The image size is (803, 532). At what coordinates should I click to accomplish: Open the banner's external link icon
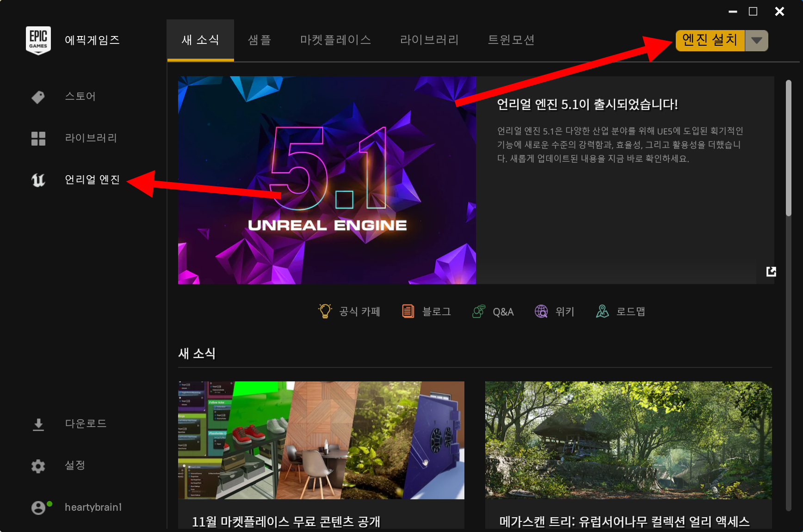771,271
